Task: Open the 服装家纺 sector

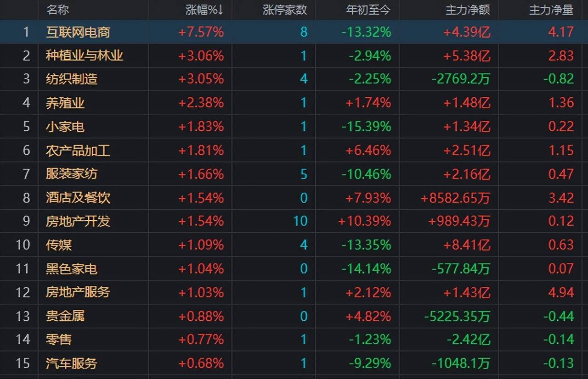Action: (x=72, y=174)
